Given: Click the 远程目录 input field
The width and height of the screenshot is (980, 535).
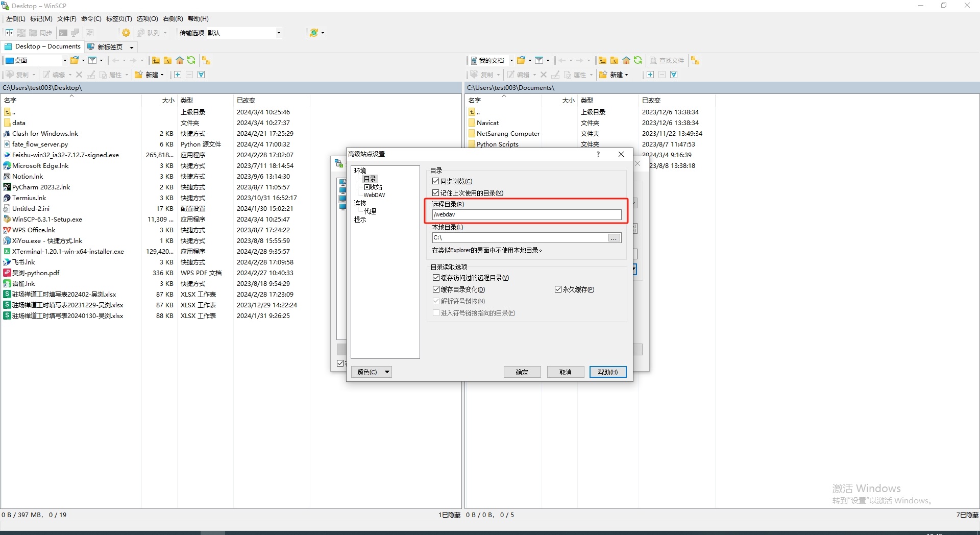Looking at the screenshot, I should (526, 215).
